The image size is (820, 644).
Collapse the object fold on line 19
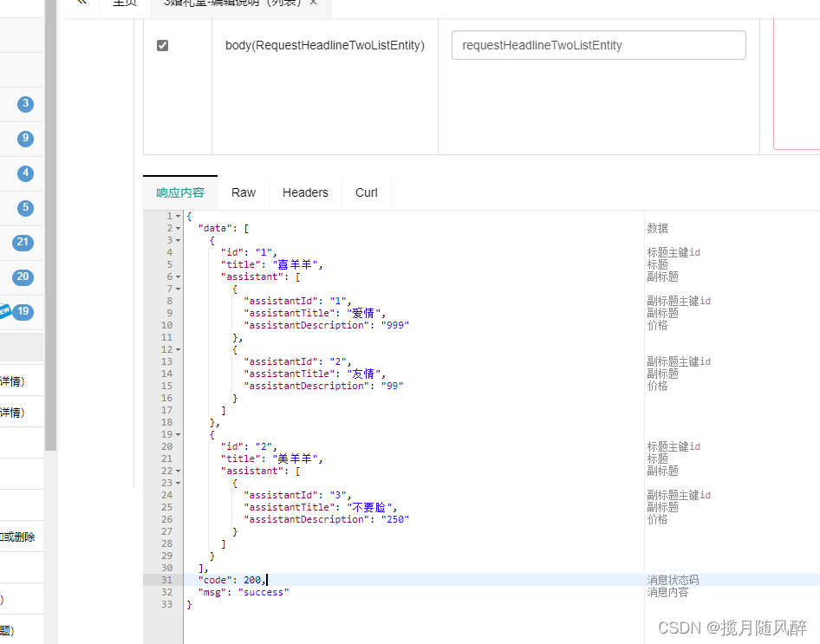pyautogui.click(x=179, y=435)
